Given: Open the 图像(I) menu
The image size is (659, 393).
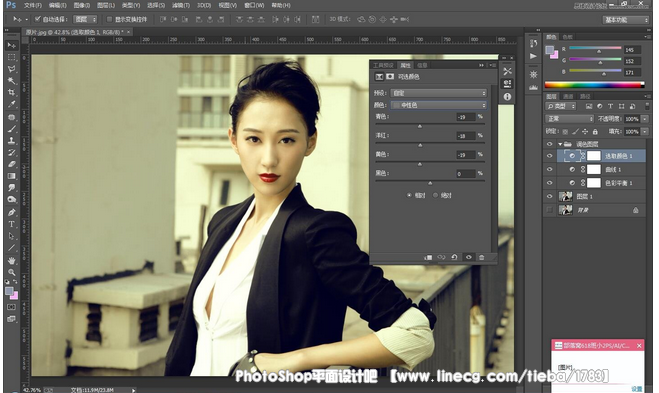Looking at the screenshot, I should (x=82, y=5).
